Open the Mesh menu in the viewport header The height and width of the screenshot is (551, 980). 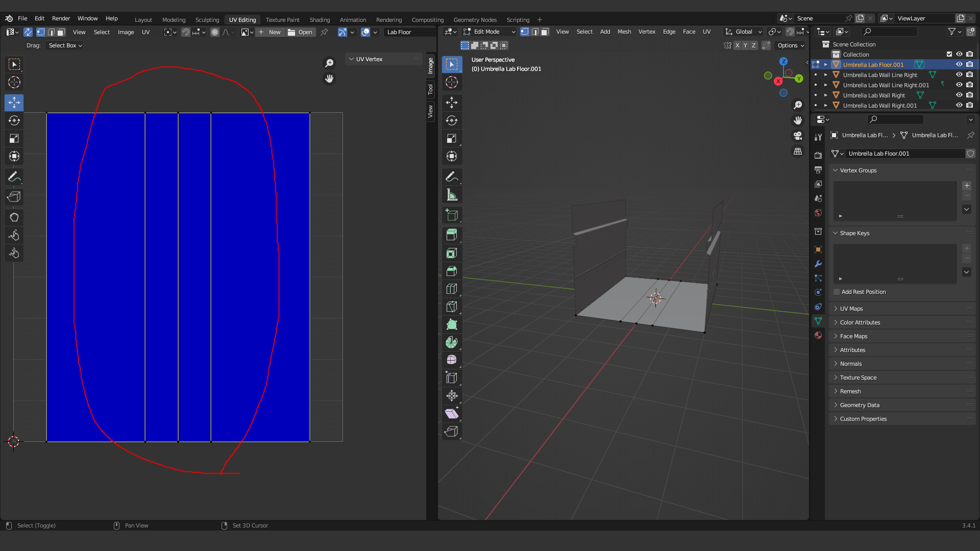pyautogui.click(x=624, y=32)
